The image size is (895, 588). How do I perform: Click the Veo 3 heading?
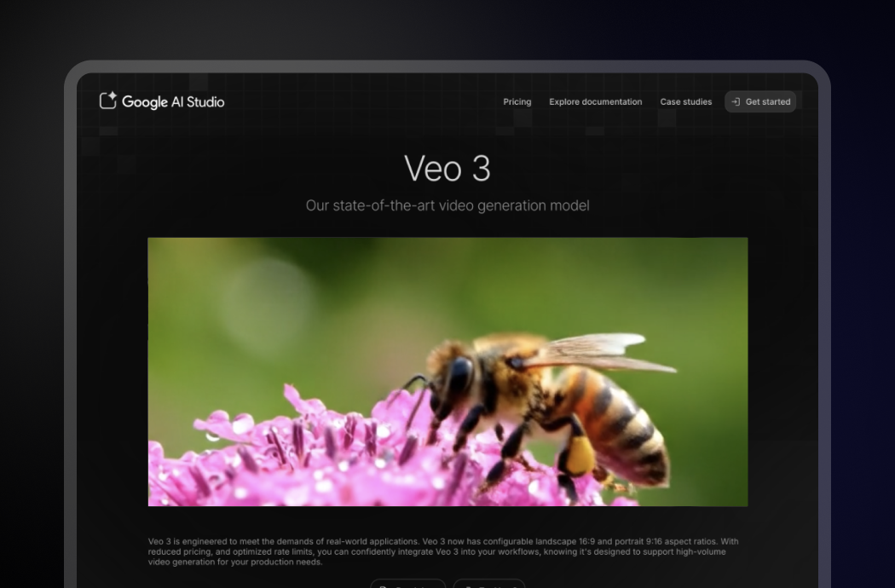pyautogui.click(x=447, y=169)
